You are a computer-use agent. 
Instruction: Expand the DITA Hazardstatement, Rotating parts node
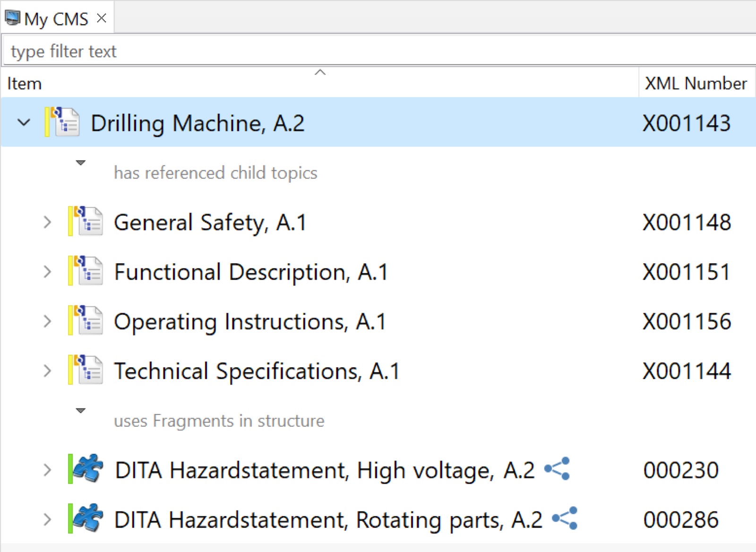47,519
